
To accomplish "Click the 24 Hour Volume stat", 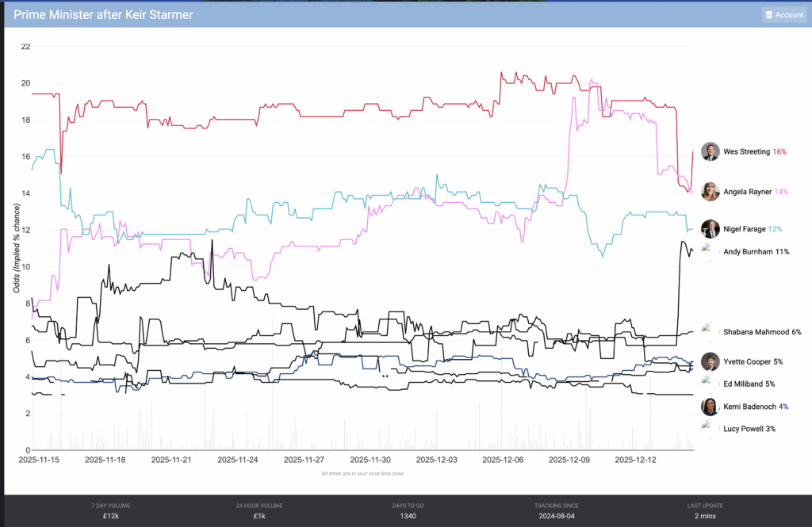I will click(261, 510).
